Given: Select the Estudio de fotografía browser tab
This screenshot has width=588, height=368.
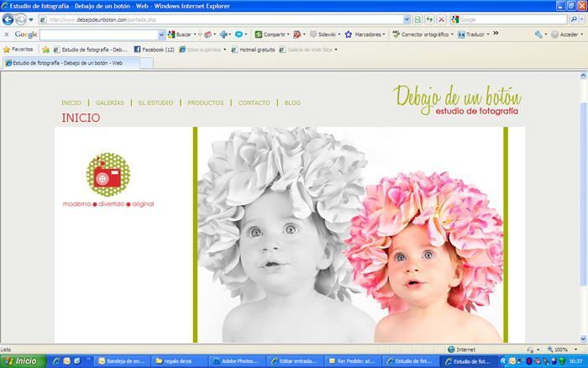Looking at the screenshot, I should coord(71,63).
